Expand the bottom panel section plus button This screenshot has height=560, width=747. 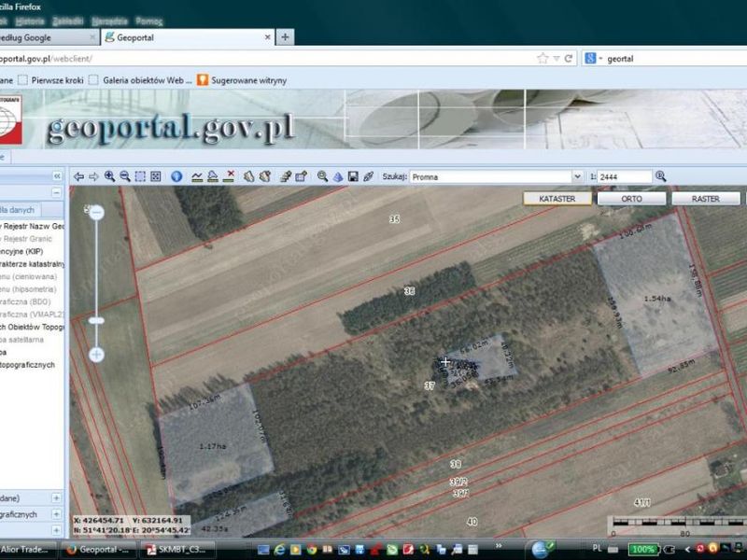point(56,530)
